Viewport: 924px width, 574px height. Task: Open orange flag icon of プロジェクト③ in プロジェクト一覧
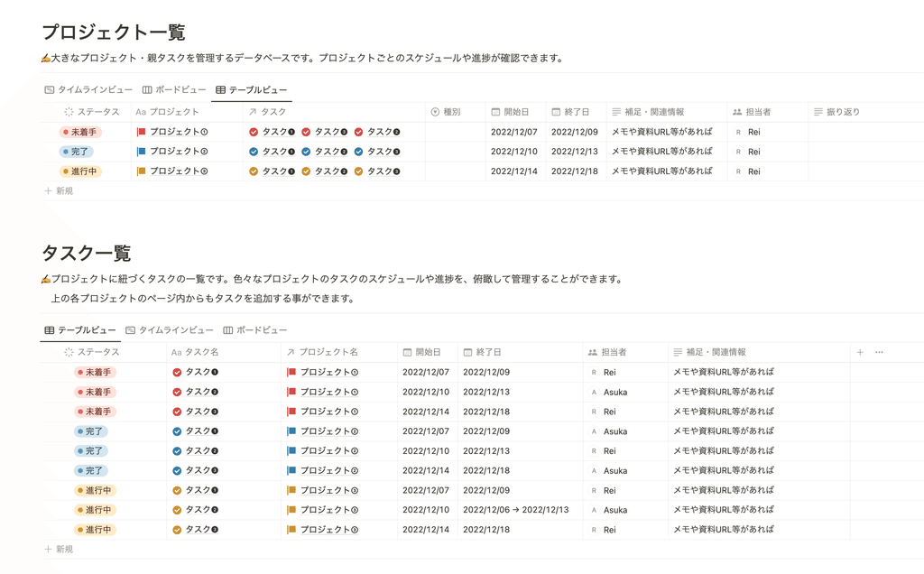(x=141, y=171)
